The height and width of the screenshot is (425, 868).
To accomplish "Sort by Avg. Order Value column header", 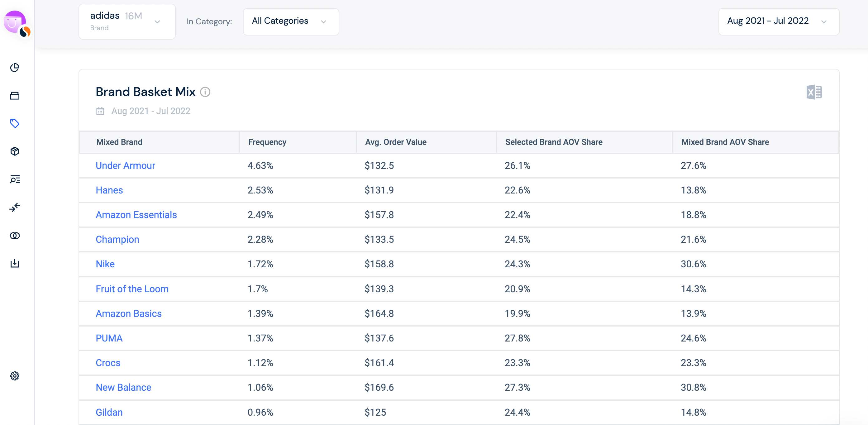I will [396, 142].
